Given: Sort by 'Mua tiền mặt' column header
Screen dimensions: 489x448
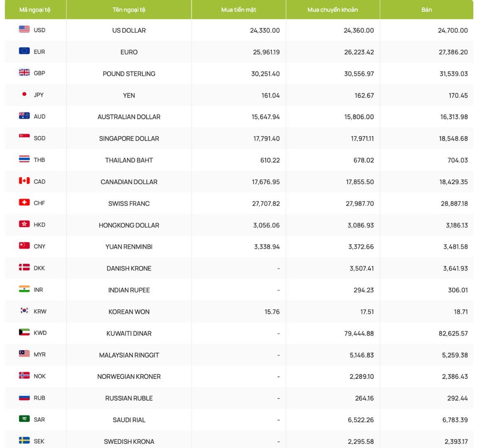Looking at the screenshot, I should pos(238,10).
